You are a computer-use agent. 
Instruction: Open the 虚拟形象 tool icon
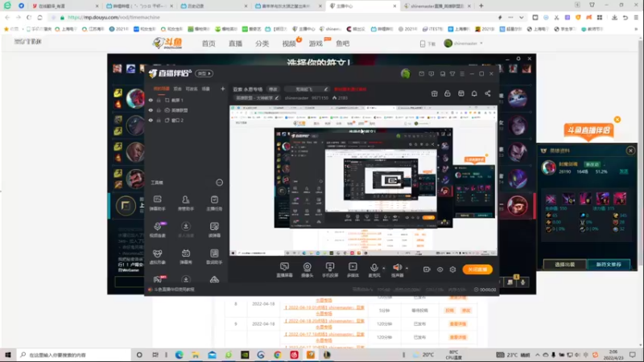157,256
